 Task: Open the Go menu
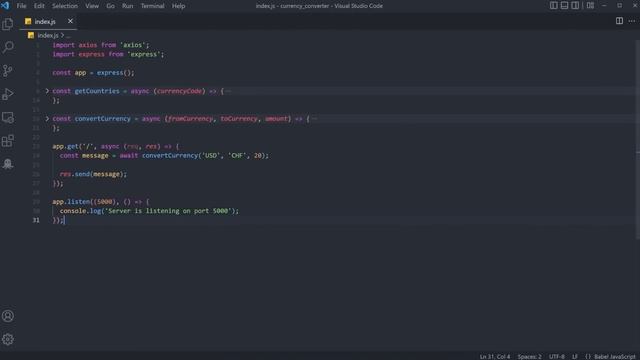click(111, 6)
